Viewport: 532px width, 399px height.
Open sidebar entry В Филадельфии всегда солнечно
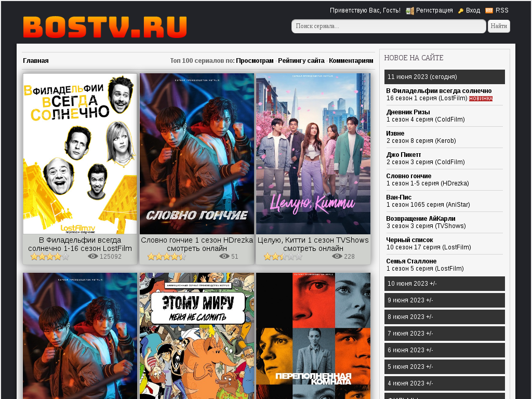(438, 91)
